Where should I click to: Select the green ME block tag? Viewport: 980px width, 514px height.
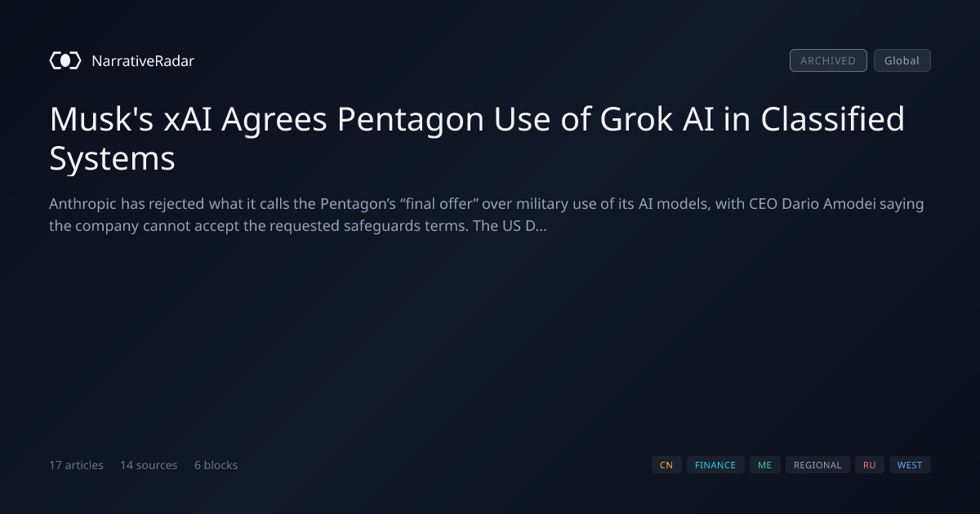[764, 465]
